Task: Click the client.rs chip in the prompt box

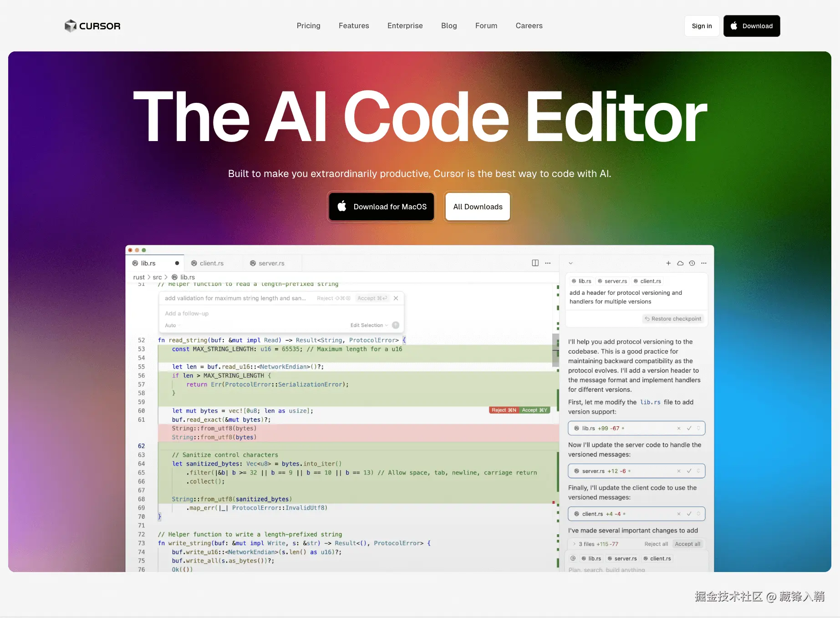Action: point(647,281)
